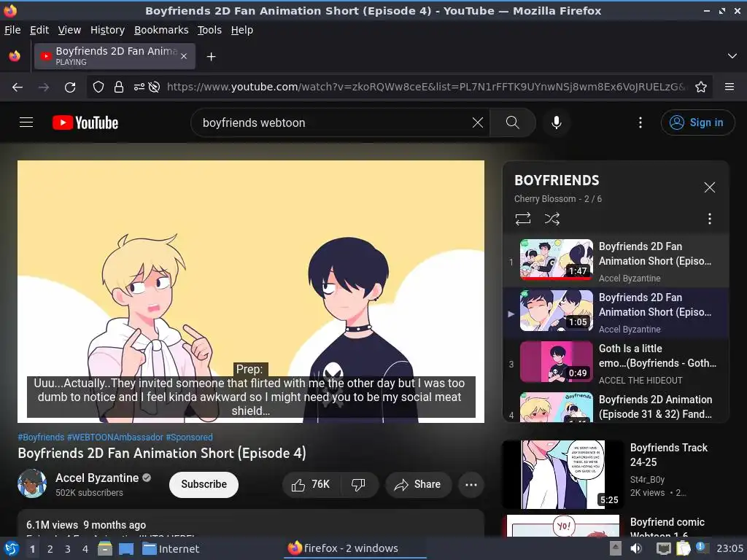Screen dimensions: 747x560
Task: Open the Accel Byzantine channel name link
Action: coord(97,478)
